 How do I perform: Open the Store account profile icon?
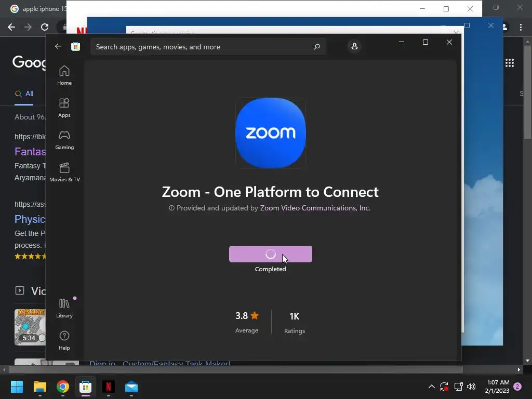pos(354,46)
